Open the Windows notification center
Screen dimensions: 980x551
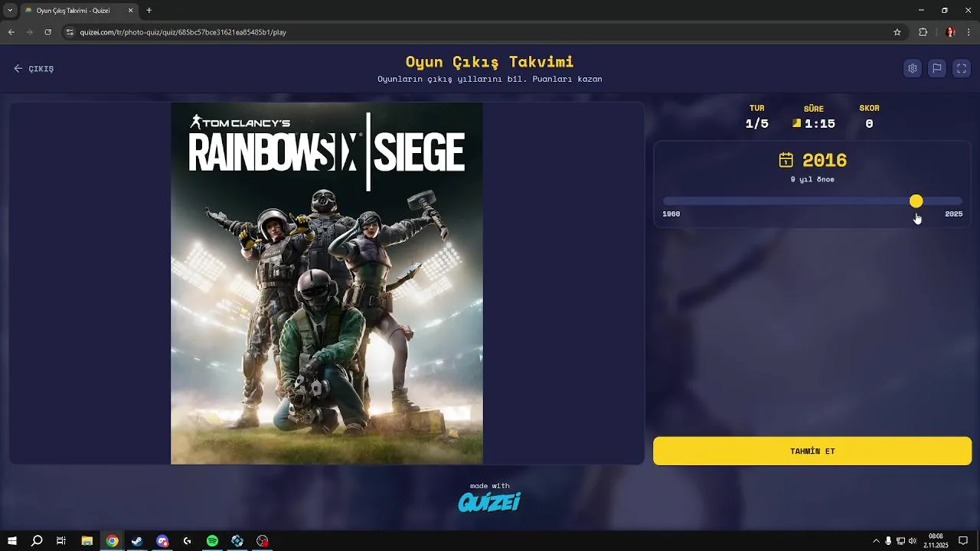click(x=963, y=541)
